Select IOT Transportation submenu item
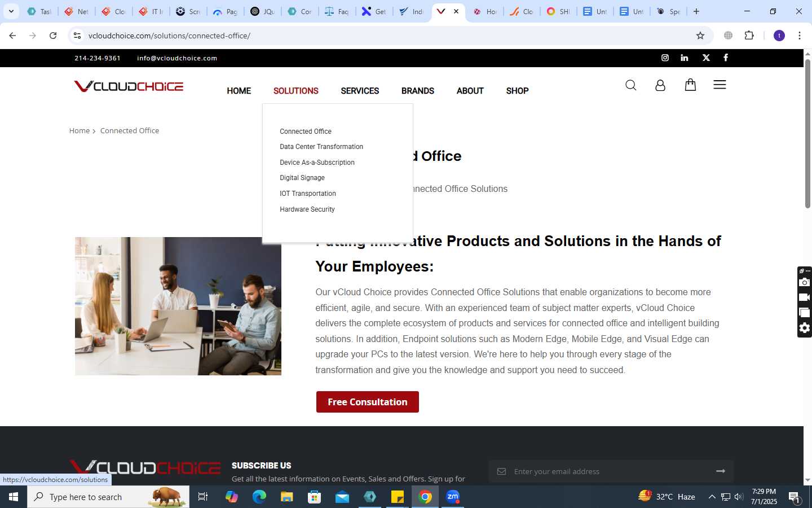Screen dimensions: 812x508 [308, 194]
